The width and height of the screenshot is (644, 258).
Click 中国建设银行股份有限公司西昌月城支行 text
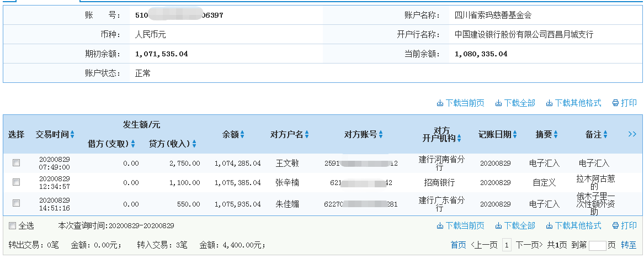tap(524, 35)
